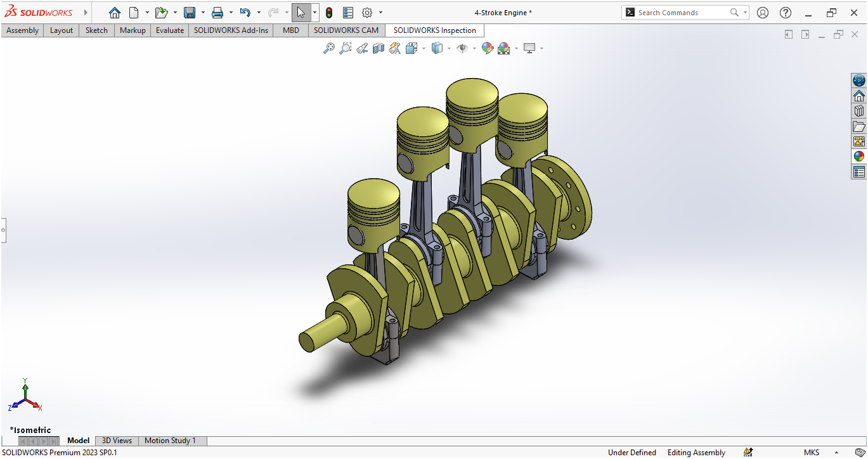Click the user Login account button
The height and width of the screenshot is (459, 868).
[763, 13]
